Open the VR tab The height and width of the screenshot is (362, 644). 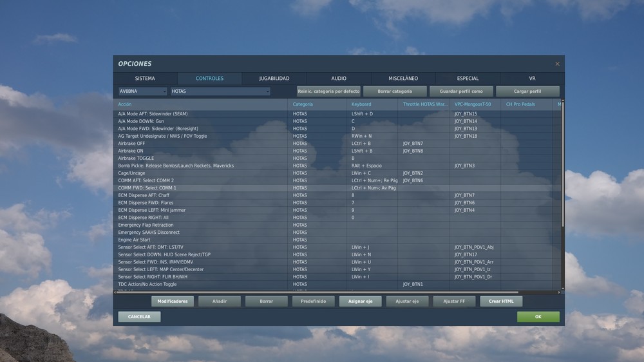533,78
